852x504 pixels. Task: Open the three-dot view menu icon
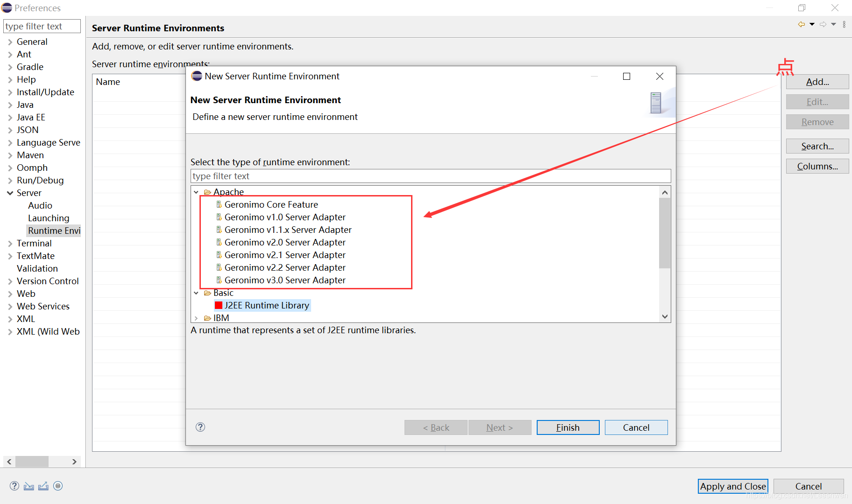(844, 24)
